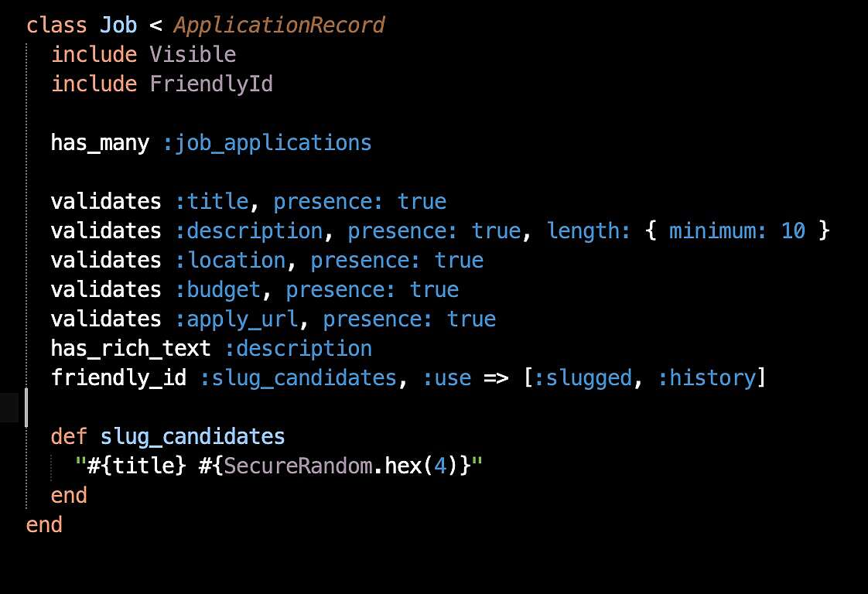The image size is (868, 594).
Task: Click the class name Job
Action: [118, 26]
